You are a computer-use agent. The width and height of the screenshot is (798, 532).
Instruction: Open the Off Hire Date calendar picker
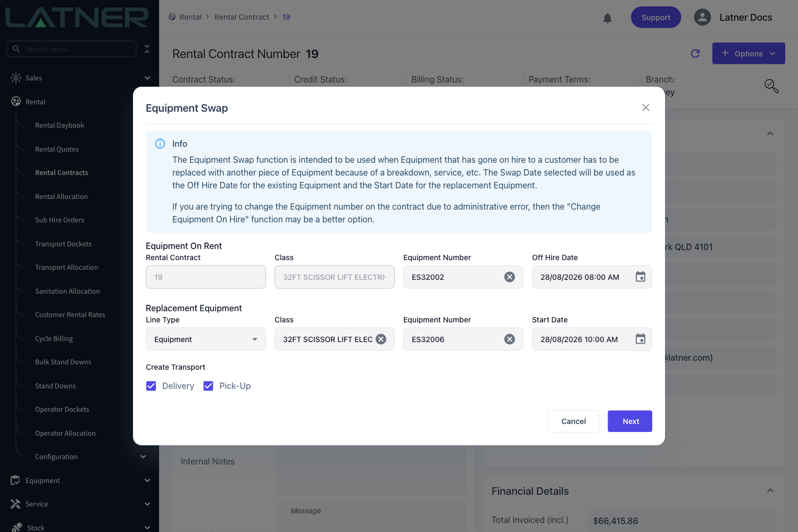[x=641, y=277]
